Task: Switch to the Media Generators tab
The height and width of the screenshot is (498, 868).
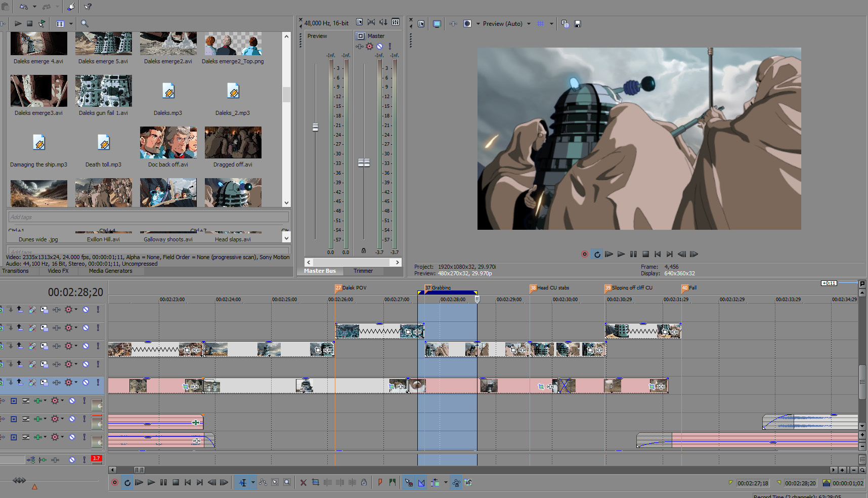Action: pos(110,271)
